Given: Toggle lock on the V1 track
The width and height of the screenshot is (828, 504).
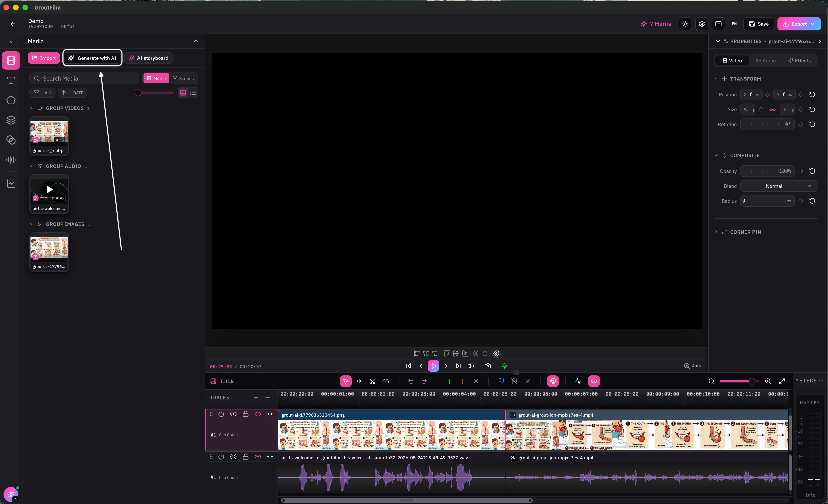Looking at the screenshot, I should [x=246, y=414].
